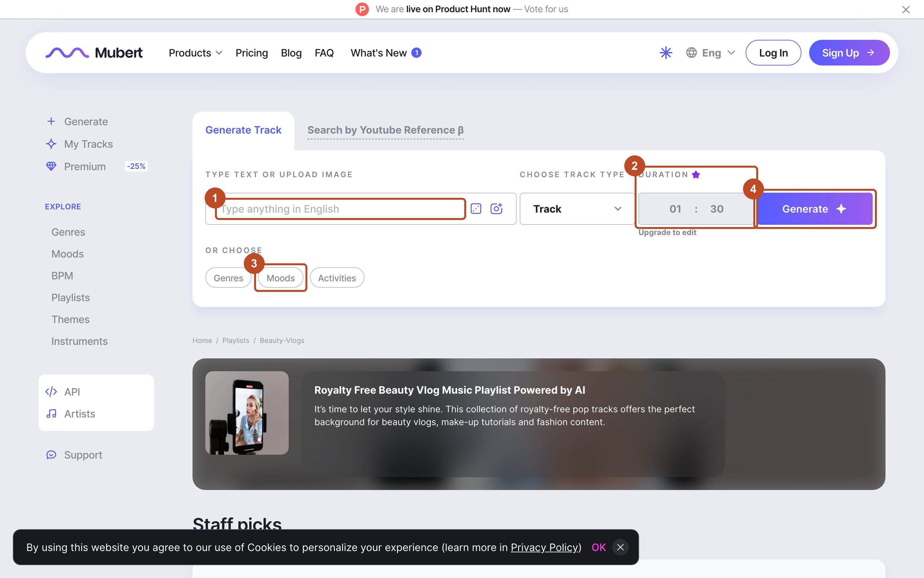The width and height of the screenshot is (924, 578).
Task: Click the Premium diamond icon
Action: point(51,166)
